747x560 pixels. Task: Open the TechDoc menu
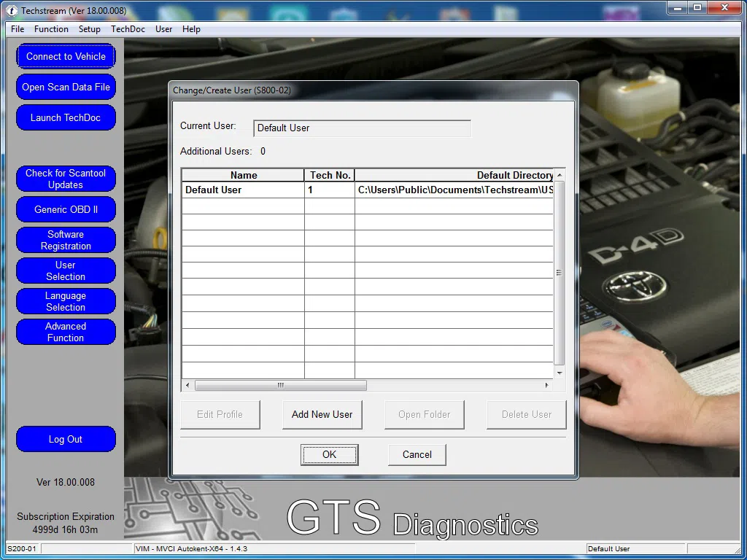point(128,29)
